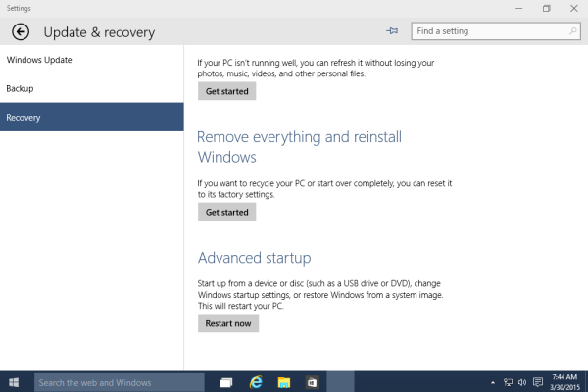Launch Internet Explorer from taskbar
Image resolution: width=588 pixels, height=392 pixels.
(x=256, y=382)
